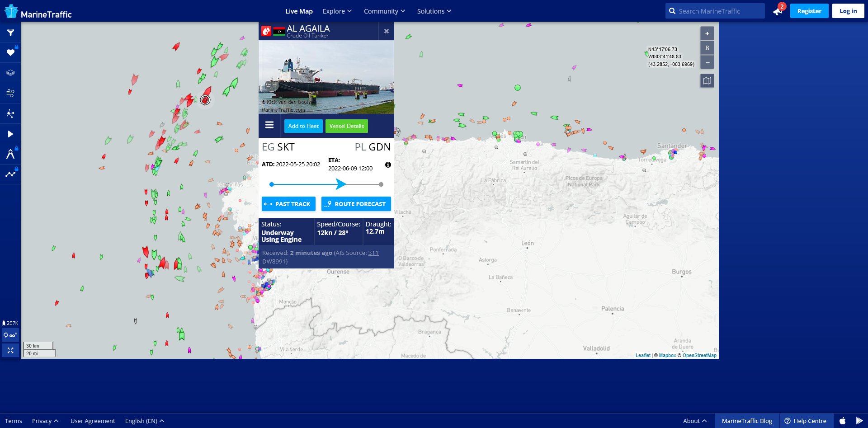Show the vessel PAST TRACK
The width and height of the screenshot is (868, 428).
coord(288,204)
